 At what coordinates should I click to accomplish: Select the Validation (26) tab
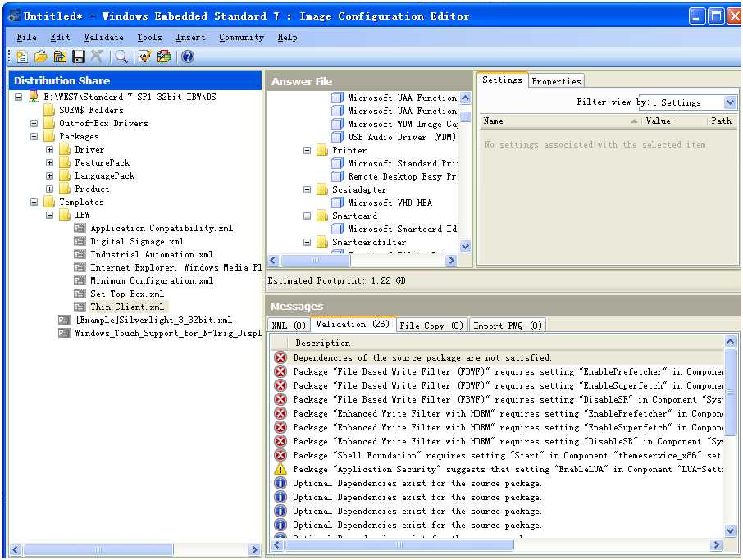353,324
